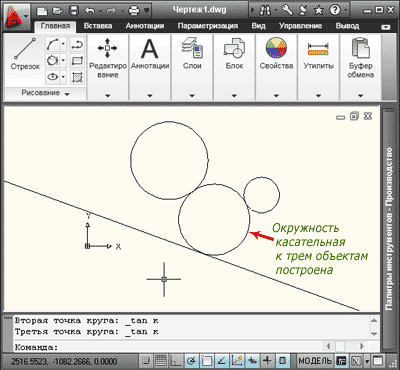The height and width of the screenshot is (370, 400).
Task: Open Favorites star icon
Action: click(319, 11)
